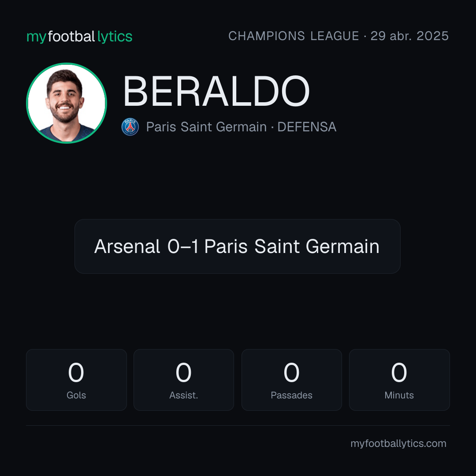Select the Passades stat card
Viewport: 476px width, 476px height.
point(291,380)
